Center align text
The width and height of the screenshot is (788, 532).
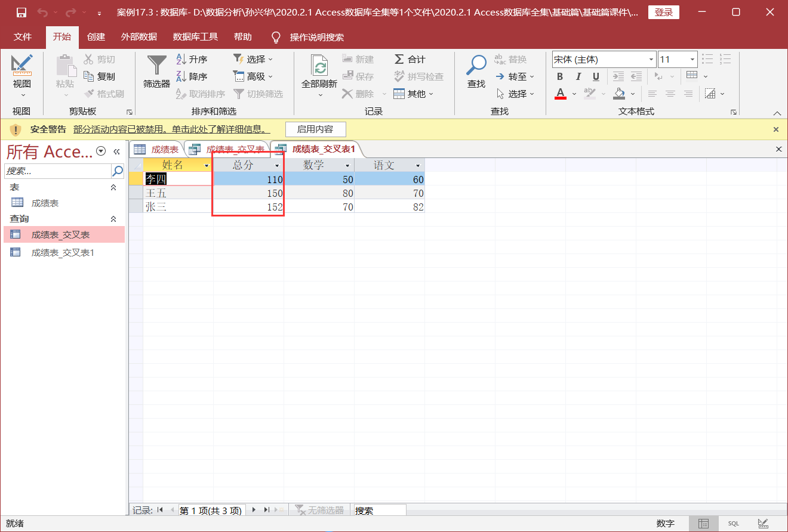point(670,94)
